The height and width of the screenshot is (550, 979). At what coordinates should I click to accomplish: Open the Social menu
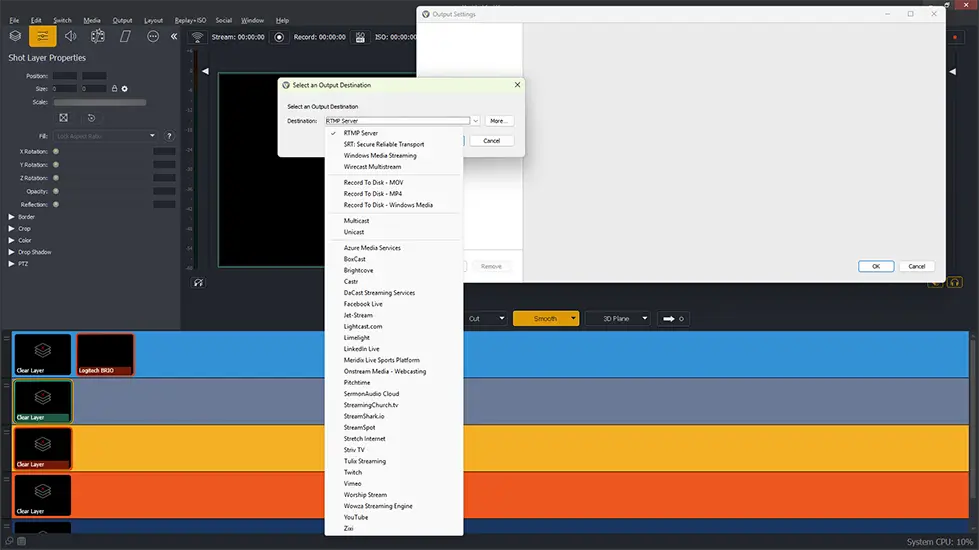coord(224,21)
